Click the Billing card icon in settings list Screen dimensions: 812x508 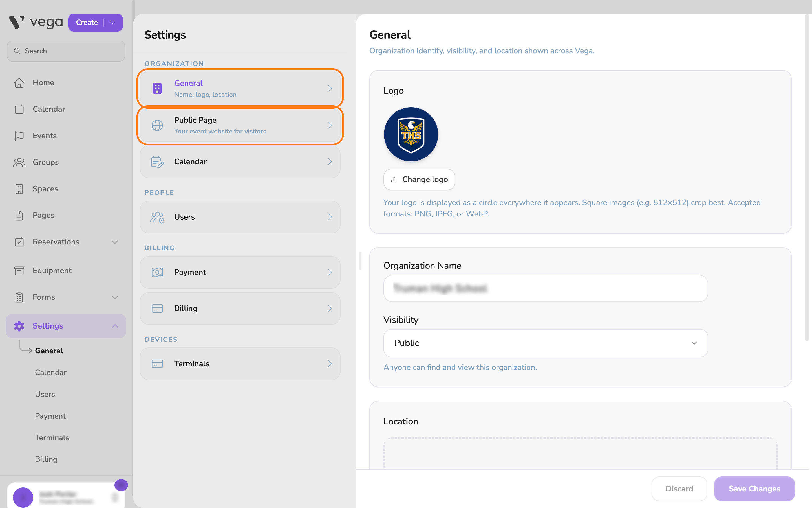[x=157, y=308]
